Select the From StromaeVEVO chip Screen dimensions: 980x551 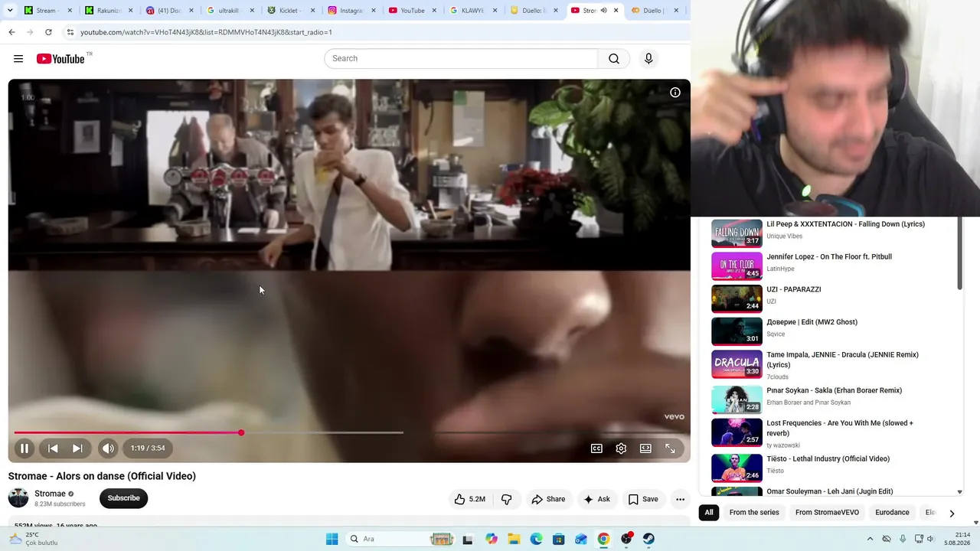tap(827, 513)
